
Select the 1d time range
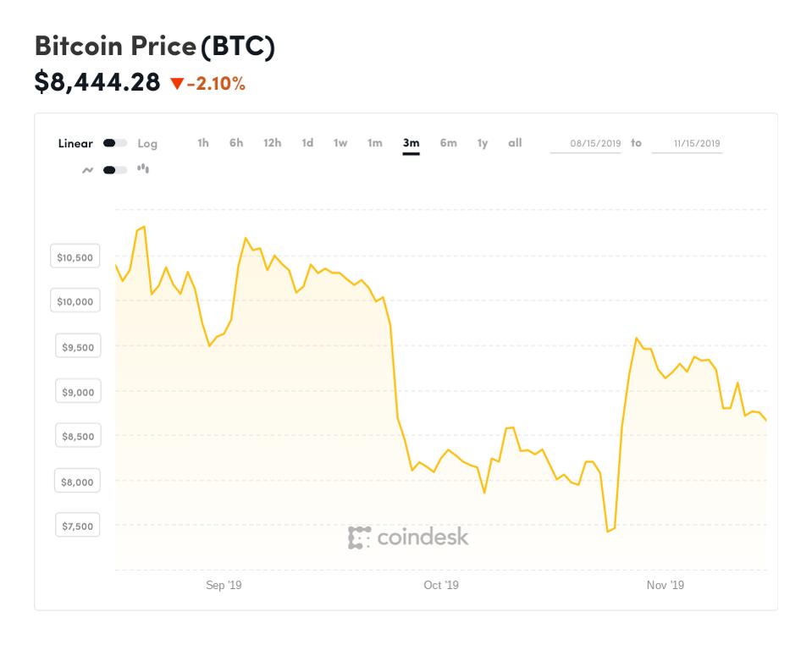pos(307,143)
